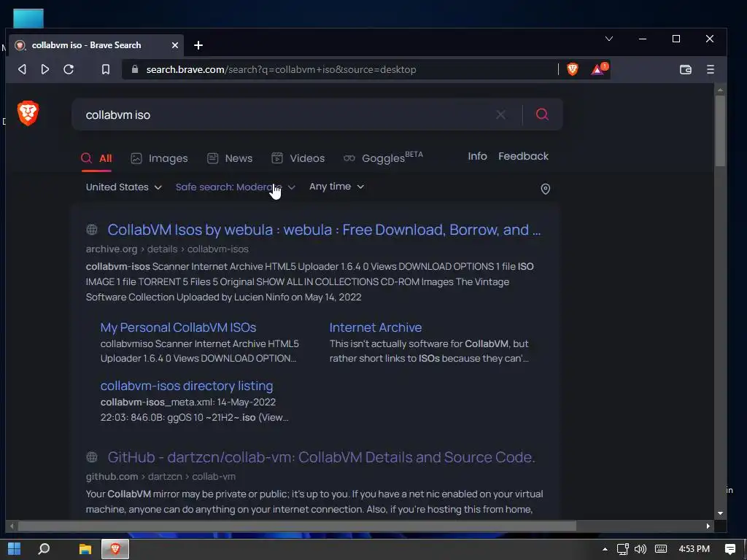Clear the search query with the X icon

[x=500, y=114]
